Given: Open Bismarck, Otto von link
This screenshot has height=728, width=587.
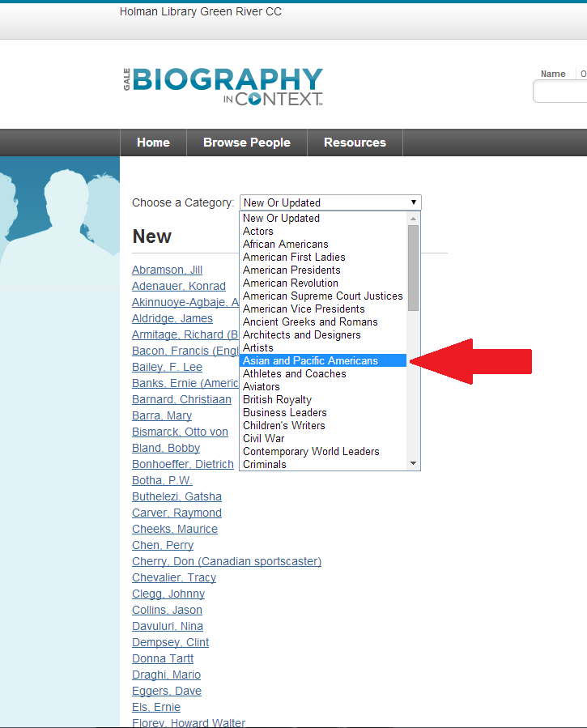Looking at the screenshot, I should (x=180, y=432).
